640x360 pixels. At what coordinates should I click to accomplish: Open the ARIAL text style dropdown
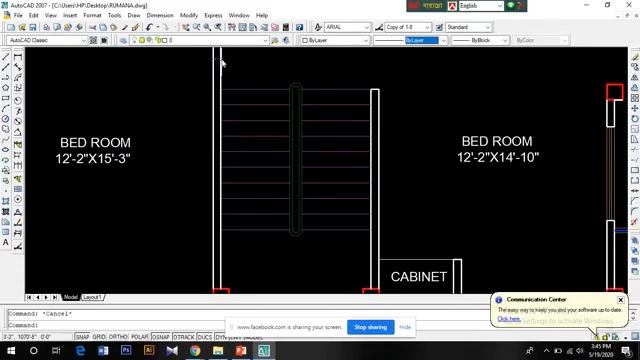tap(366, 27)
